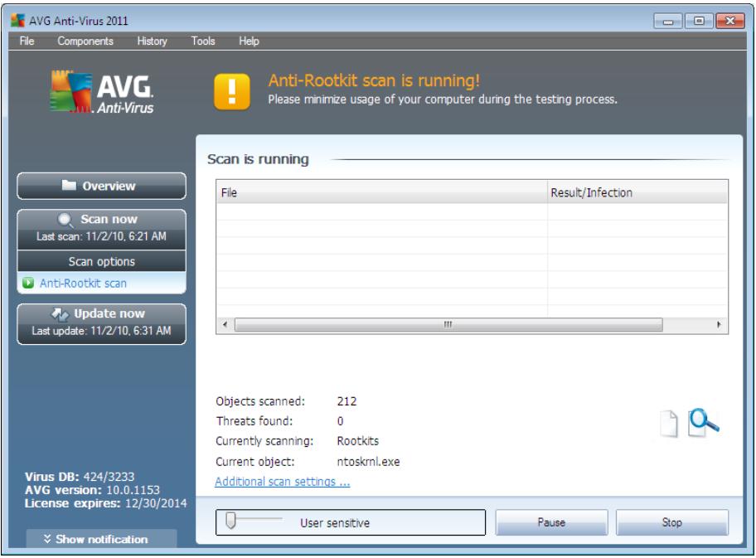This screenshot has height=558, width=756.
Task: Click the Currently scanning value Rootkits
Action: coord(358,441)
